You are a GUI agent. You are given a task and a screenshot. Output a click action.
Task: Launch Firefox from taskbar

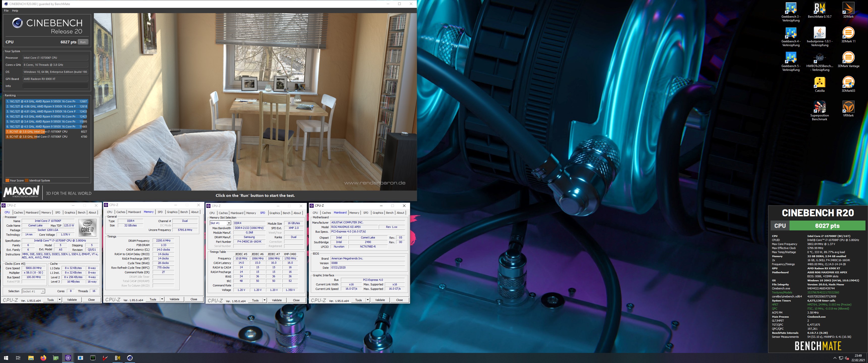click(x=43, y=358)
